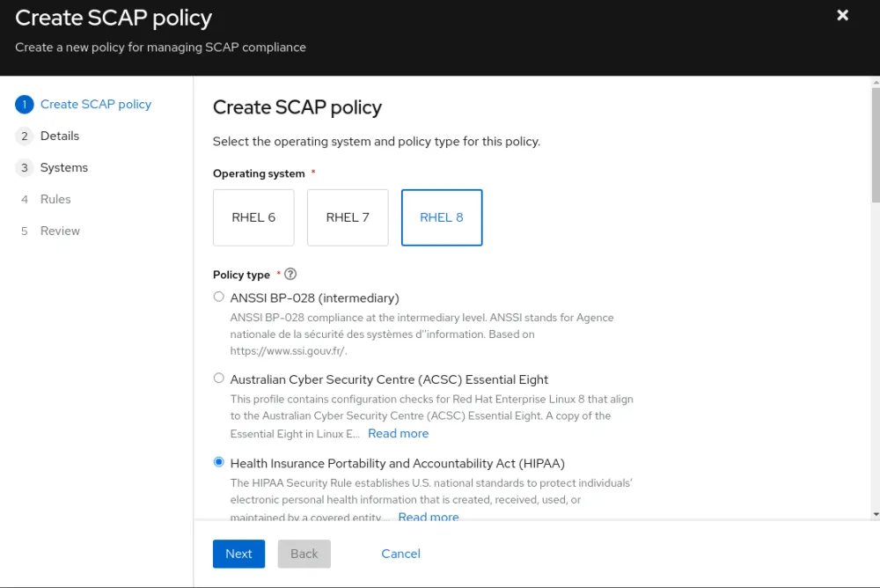Cancel the policy creation

click(400, 554)
